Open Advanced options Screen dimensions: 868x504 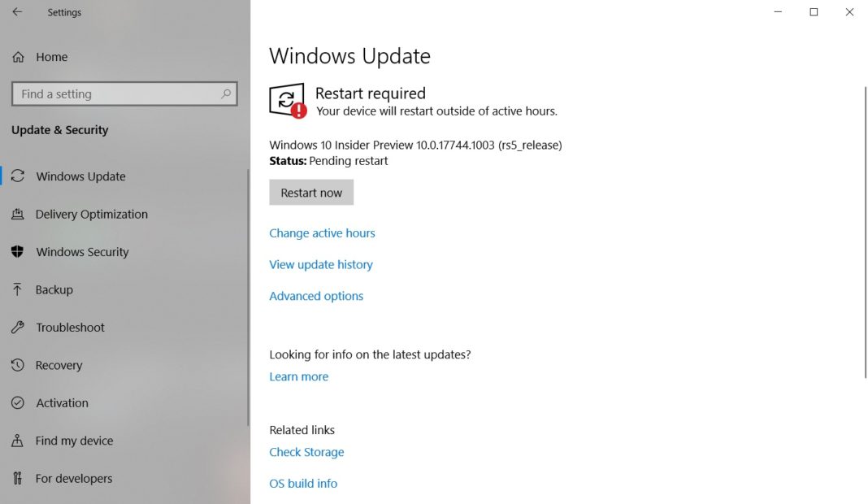point(316,296)
